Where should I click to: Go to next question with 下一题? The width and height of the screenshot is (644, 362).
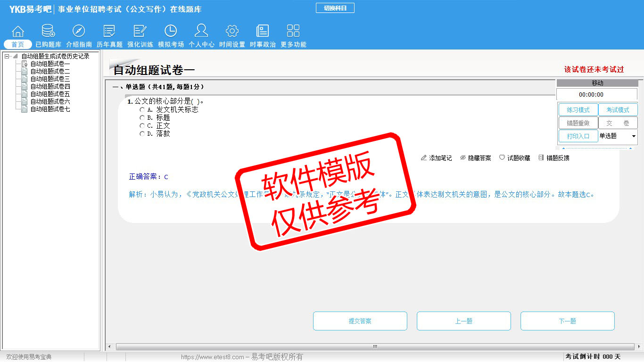point(567,321)
